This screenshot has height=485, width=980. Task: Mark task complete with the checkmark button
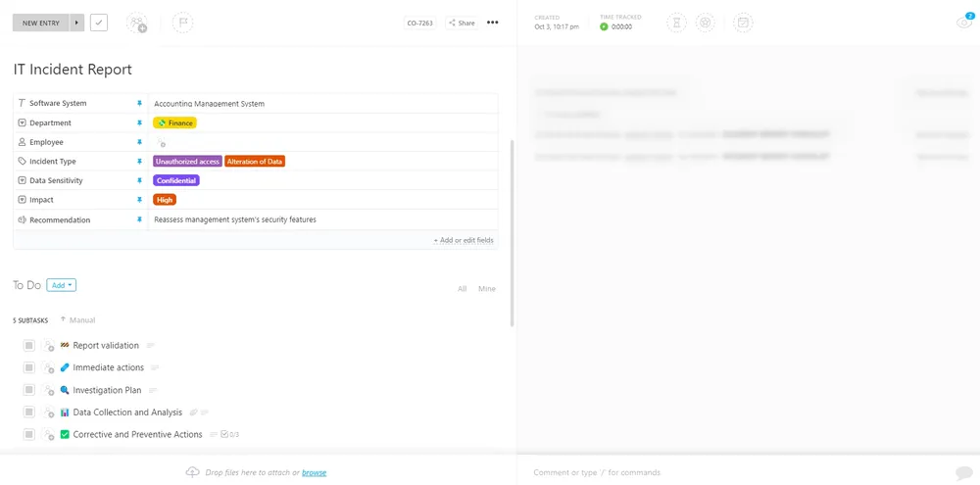point(99,24)
